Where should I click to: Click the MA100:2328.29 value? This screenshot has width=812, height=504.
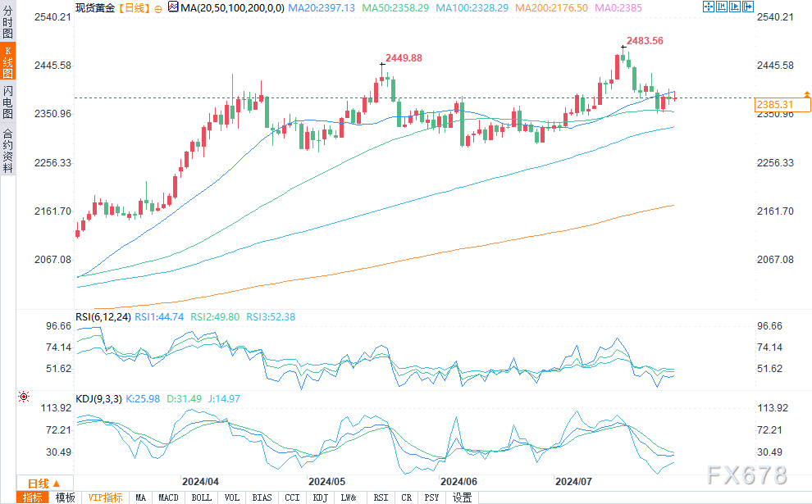coord(472,8)
